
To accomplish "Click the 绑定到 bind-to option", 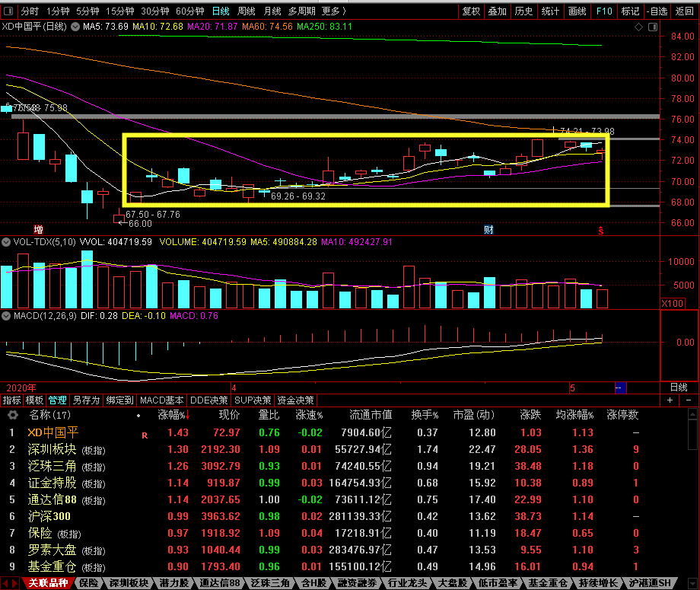I will (x=119, y=400).
